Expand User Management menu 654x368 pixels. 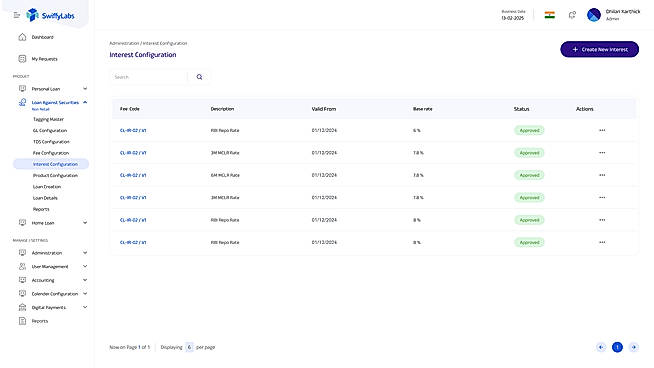tap(85, 266)
